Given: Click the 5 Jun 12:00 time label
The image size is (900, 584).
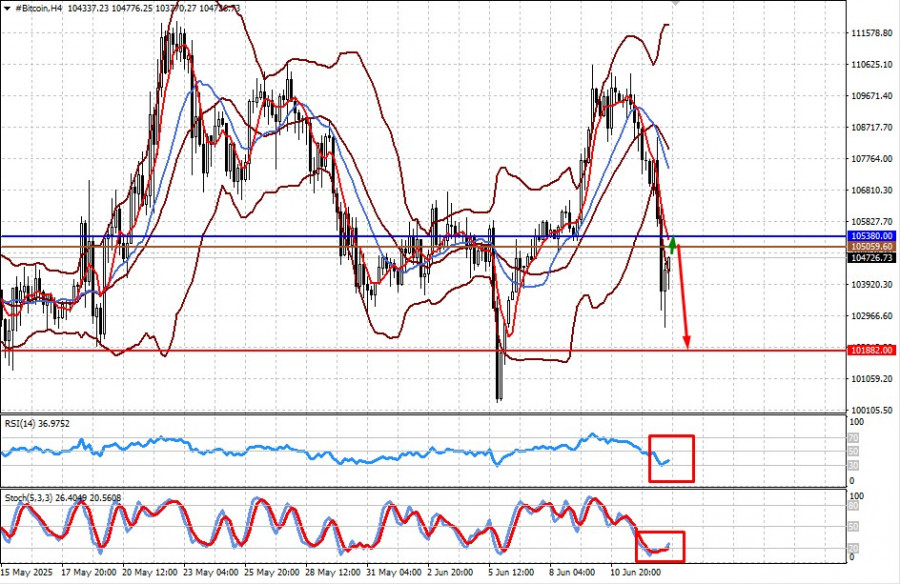Looking at the screenshot, I should tap(511, 573).
